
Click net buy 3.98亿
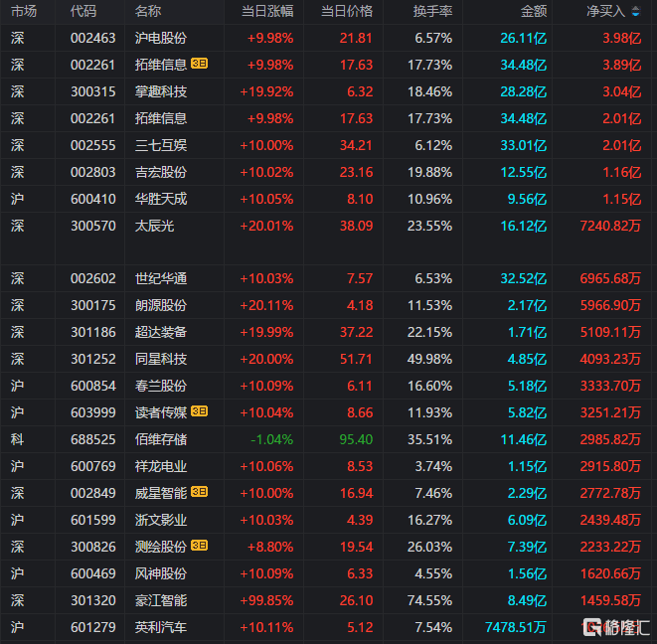(x=622, y=38)
